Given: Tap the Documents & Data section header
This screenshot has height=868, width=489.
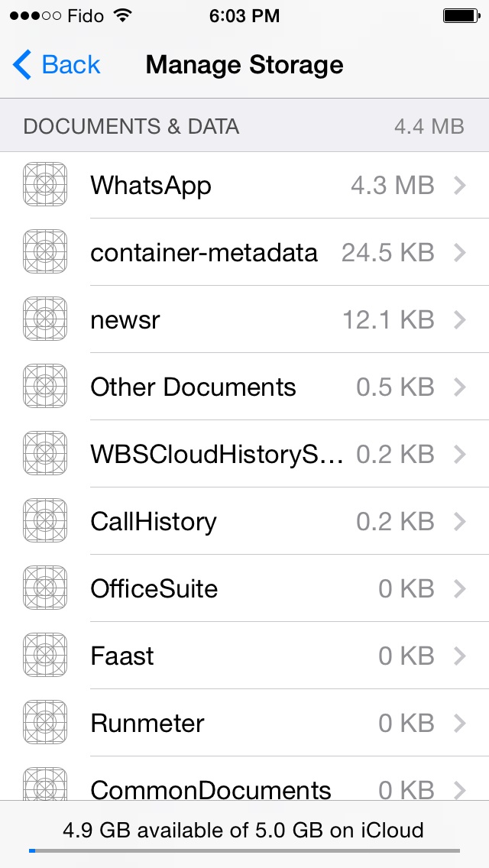Looking at the screenshot, I should pos(244,126).
